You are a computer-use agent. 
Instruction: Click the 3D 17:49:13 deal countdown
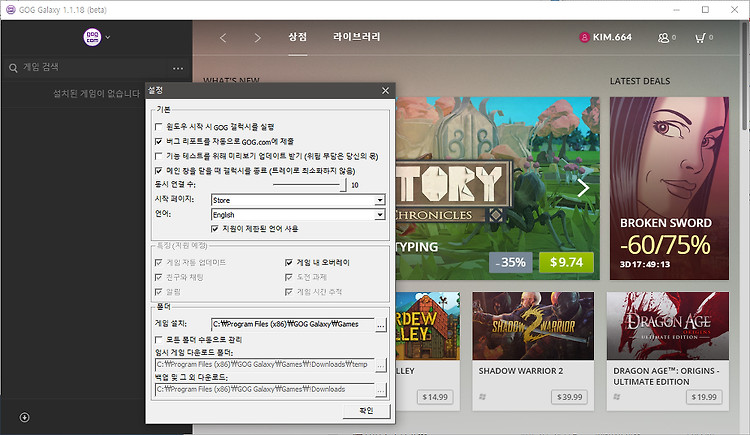645,264
